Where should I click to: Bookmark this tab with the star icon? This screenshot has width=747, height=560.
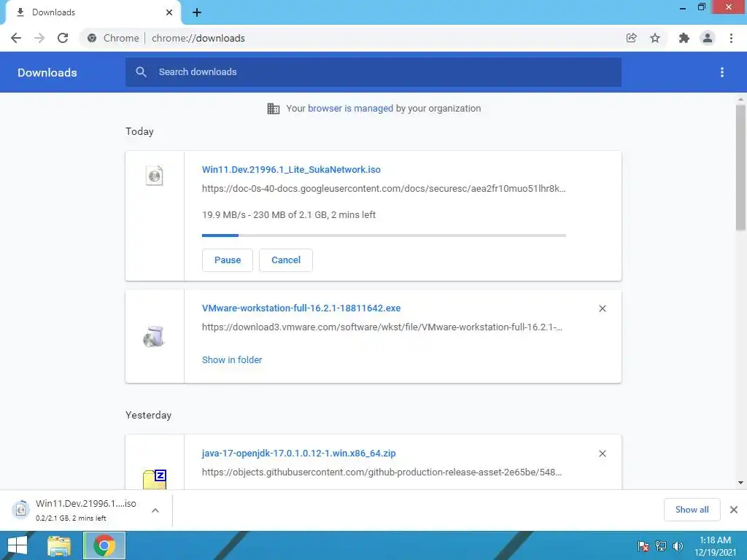point(655,38)
